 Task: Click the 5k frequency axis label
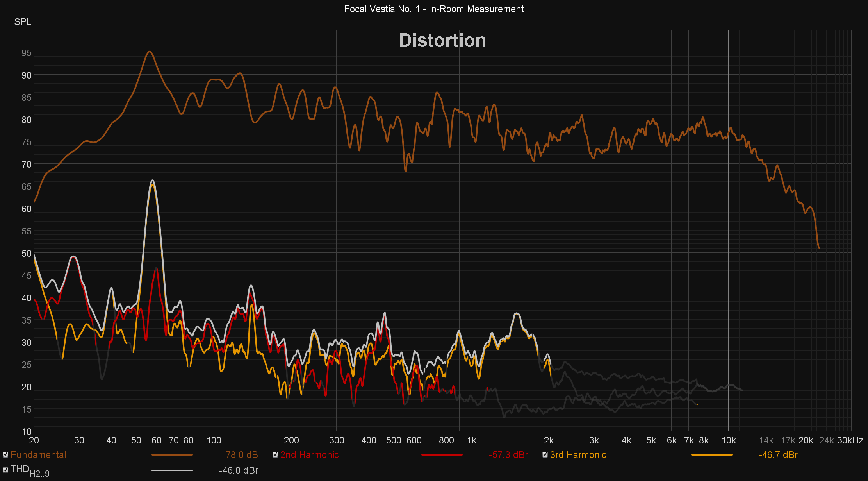coord(651,440)
